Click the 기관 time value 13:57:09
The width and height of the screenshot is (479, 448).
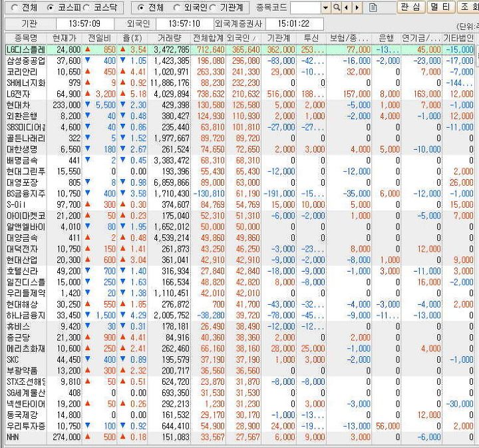tap(84, 23)
